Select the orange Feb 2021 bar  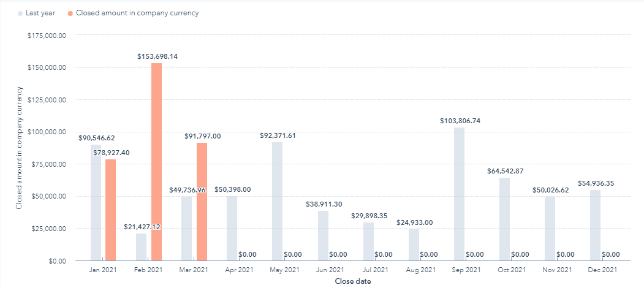pyautogui.click(x=156, y=162)
